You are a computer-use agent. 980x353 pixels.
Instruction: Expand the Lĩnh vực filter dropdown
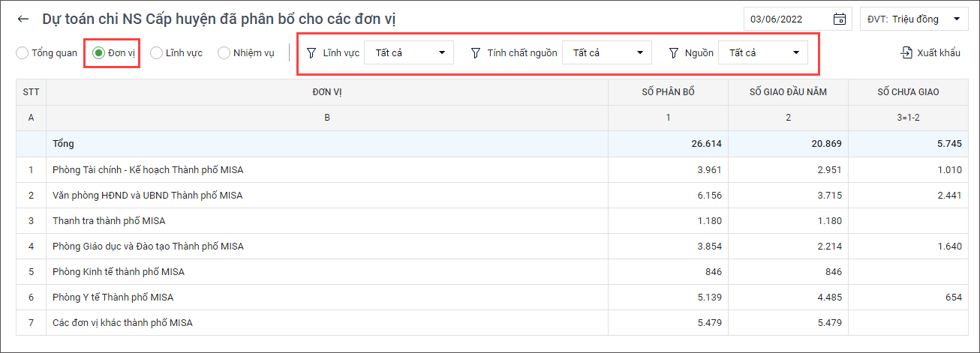[409, 52]
